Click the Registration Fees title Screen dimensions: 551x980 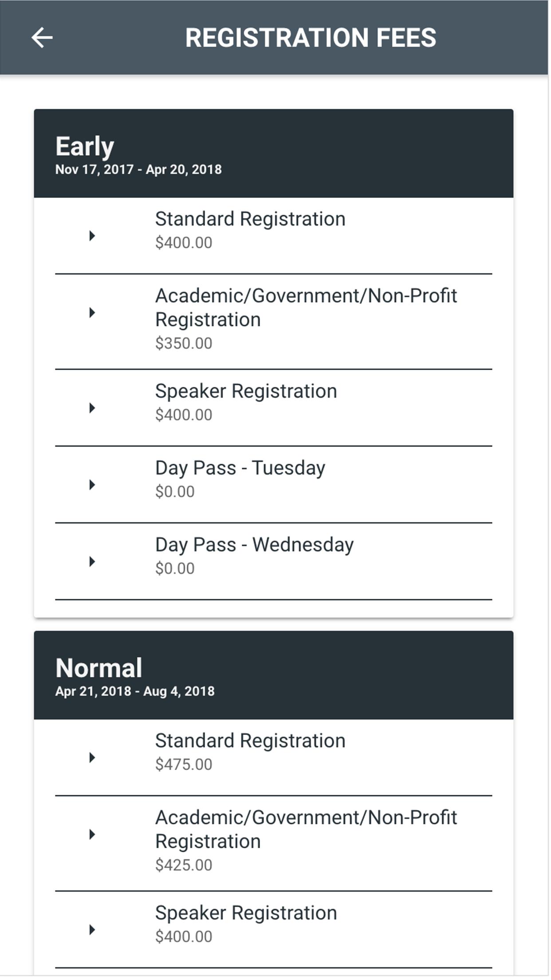(x=311, y=37)
